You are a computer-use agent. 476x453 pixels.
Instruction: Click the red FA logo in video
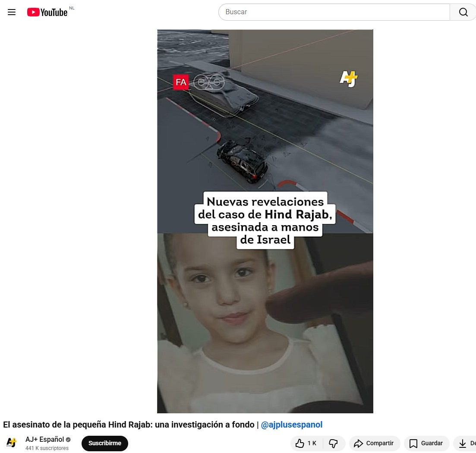(x=181, y=82)
